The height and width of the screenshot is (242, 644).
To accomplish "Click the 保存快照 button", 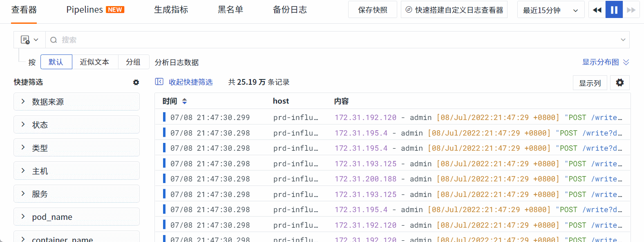I will pyautogui.click(x=372, y=10).
